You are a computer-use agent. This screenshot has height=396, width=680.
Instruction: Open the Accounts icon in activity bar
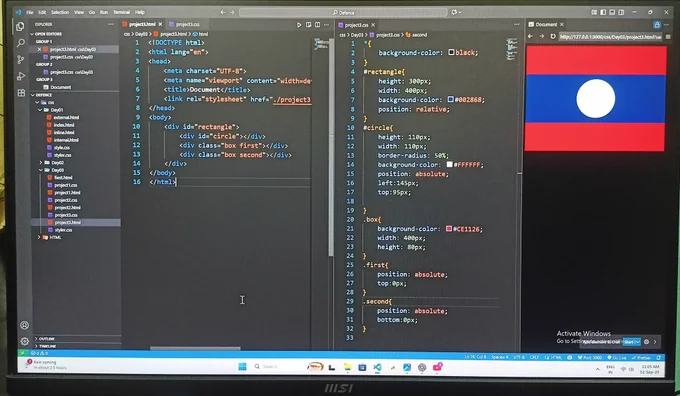tap(24, 325)
